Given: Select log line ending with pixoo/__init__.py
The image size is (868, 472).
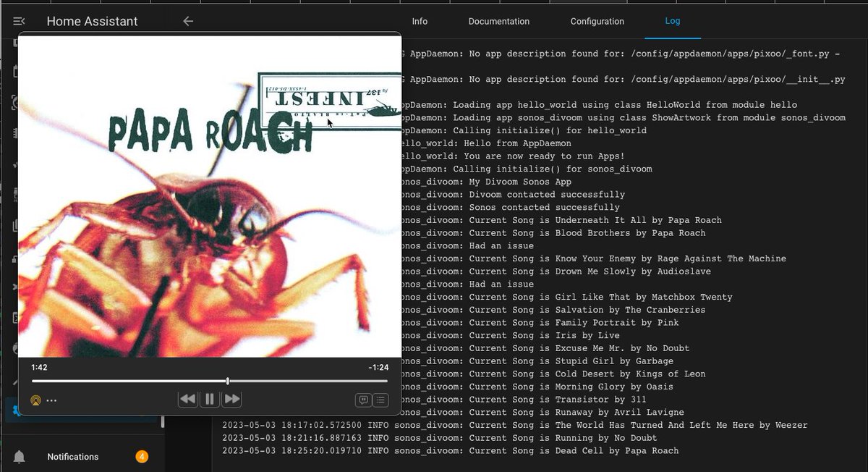Looking at the screenshot, I should pos(624,80).
